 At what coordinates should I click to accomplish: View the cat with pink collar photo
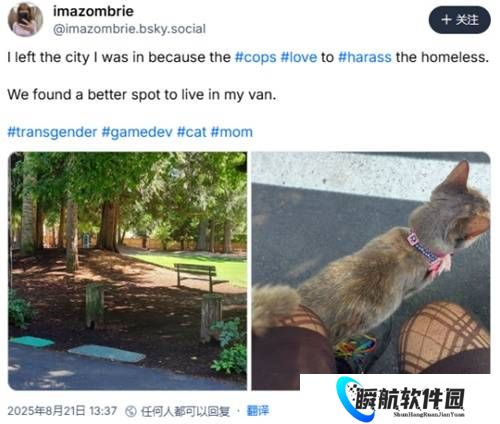[x=371, y=263]
